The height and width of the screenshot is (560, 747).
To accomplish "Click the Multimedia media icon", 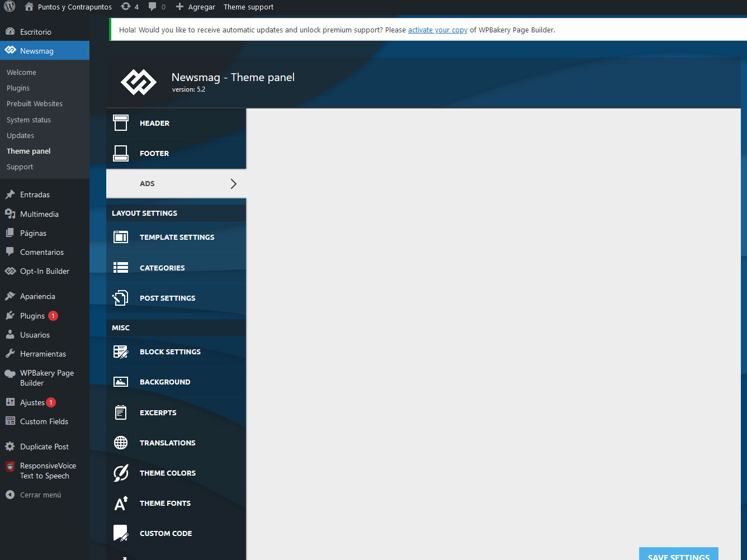I will pyautogui.click(x=10, y=214).
